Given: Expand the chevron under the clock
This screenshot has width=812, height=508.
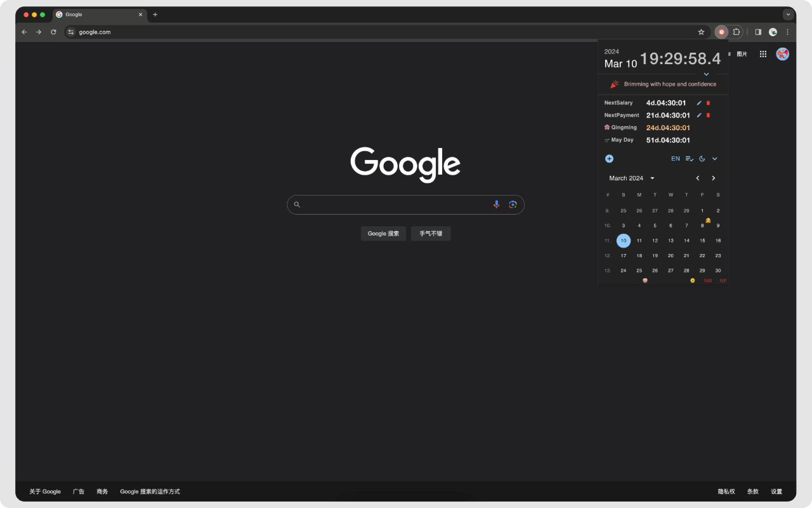Looking at the screenshot, I should [706, 74].
